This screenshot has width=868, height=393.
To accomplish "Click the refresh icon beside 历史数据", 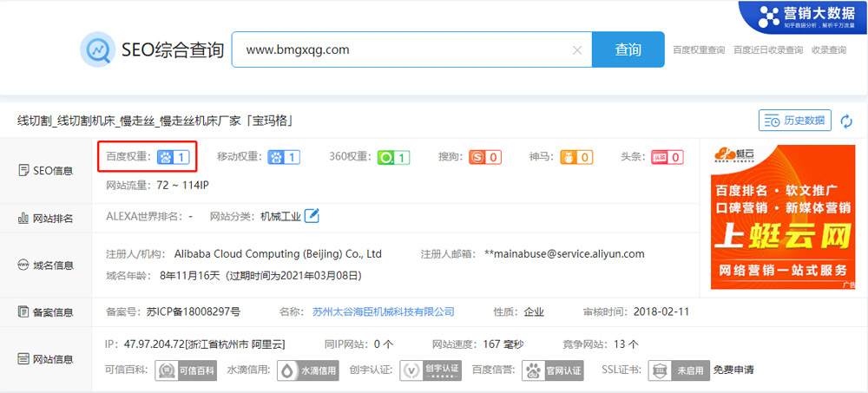I will 846,121.
